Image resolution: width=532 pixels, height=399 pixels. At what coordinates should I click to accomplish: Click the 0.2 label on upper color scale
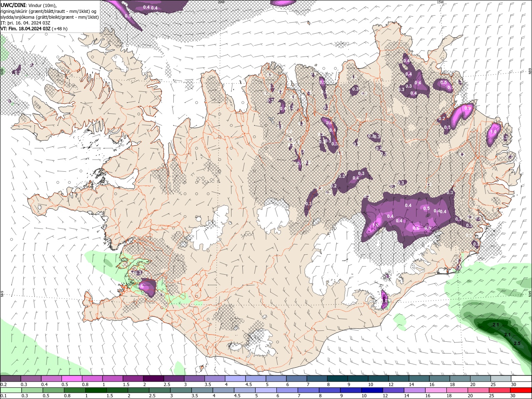click(4, 384)
